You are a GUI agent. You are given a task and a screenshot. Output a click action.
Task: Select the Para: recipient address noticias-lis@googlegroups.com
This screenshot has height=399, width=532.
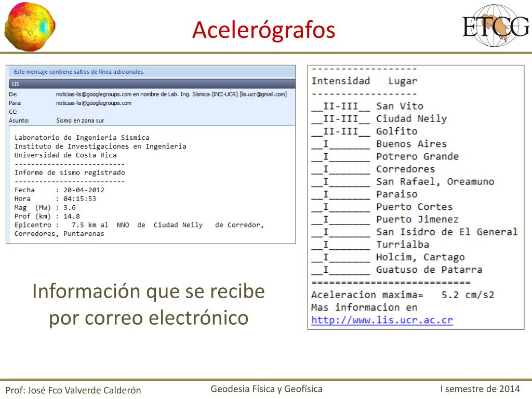coord(94,103)
